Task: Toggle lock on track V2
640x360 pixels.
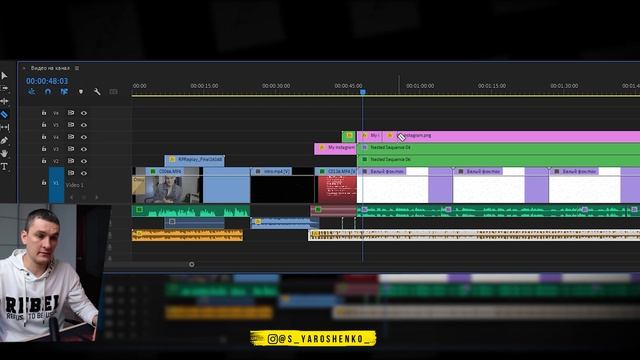Action: (x=44, y=161)
